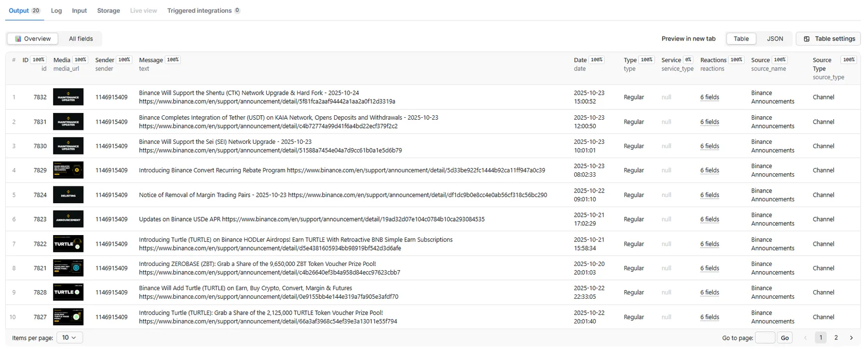Screen dimensions: 868x349
Task: Select the Table format toggle
Action: [741, 39]
